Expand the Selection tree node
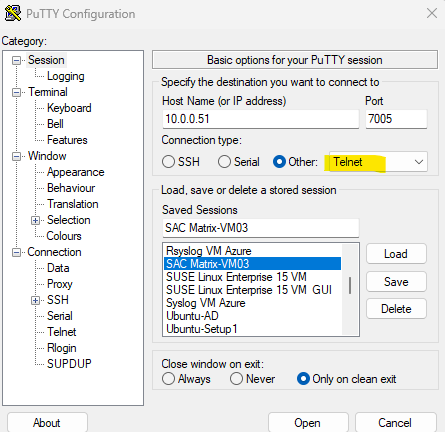445x432 pixels. pos(35,220)
